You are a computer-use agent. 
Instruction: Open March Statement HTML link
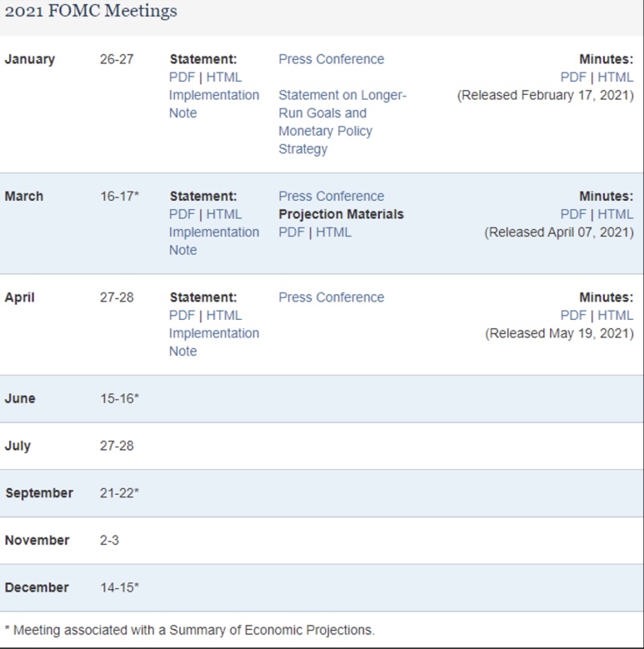coord(224,214)
